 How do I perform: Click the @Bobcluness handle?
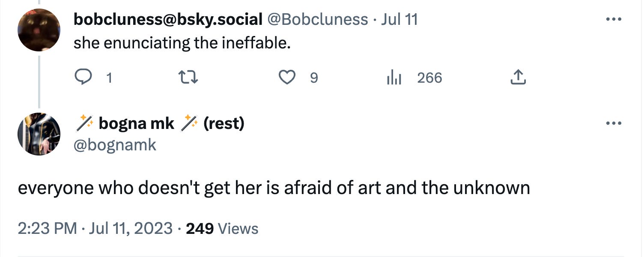pyautogui.click(x=318, y=19)
